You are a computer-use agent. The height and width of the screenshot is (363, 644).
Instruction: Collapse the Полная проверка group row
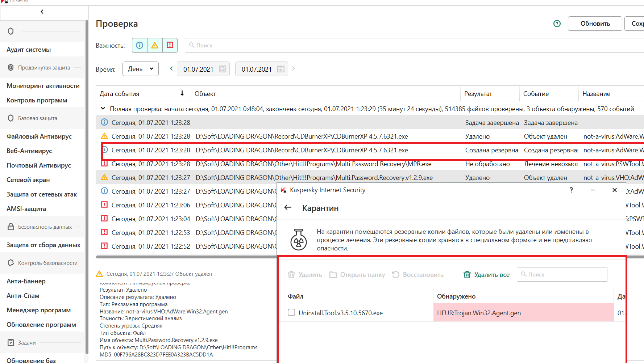pyautogui.click(x=103, y=109)
